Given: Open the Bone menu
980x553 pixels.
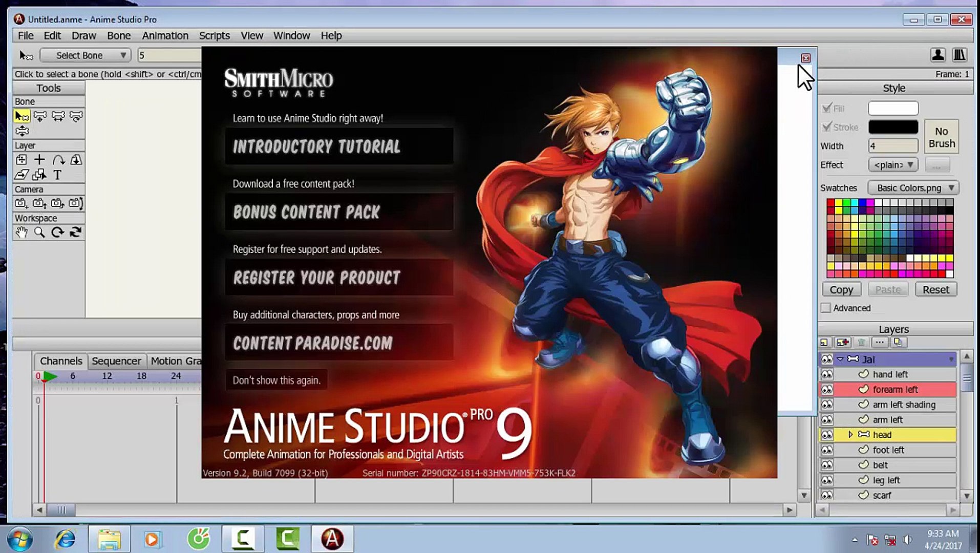Looking at the screenshot, I should pos(119,35).
